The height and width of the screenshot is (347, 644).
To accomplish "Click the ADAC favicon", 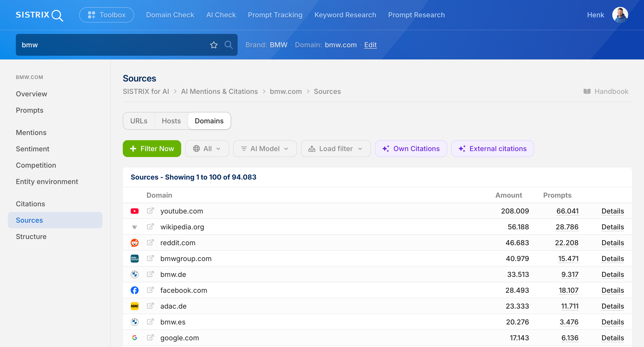I will [134, 306].
